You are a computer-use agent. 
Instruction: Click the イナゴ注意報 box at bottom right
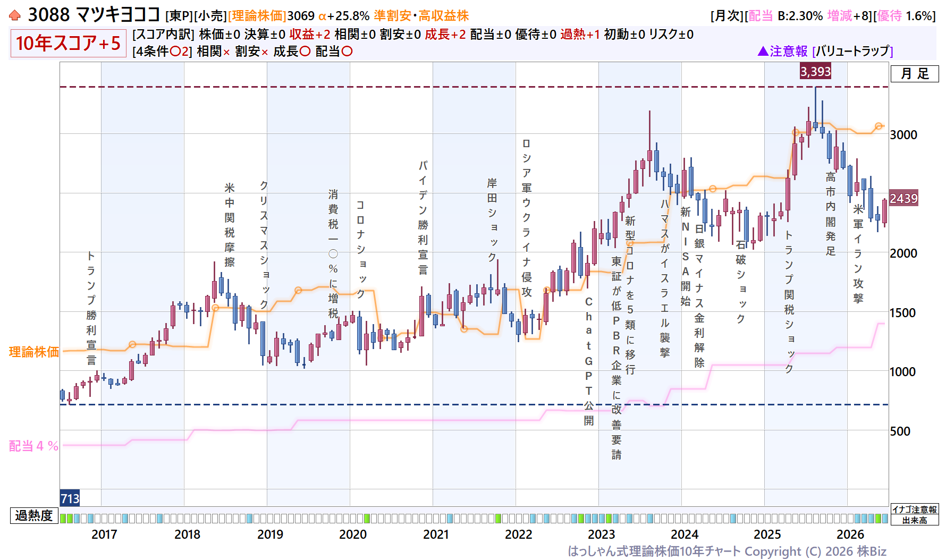(x=915, y=510)
